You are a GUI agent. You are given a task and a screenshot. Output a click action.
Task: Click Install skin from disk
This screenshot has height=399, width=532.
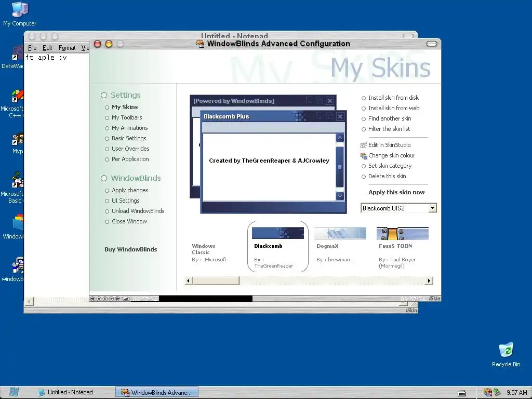click(x=393, y=98)
